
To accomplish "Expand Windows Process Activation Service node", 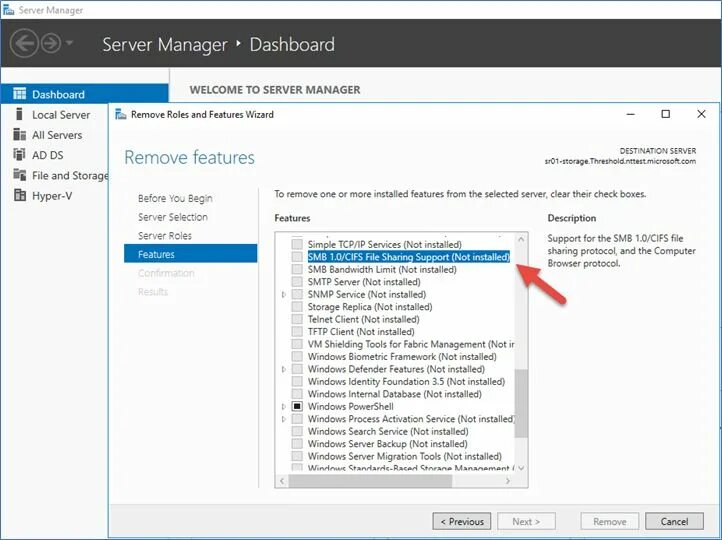I will pos(284,419).
